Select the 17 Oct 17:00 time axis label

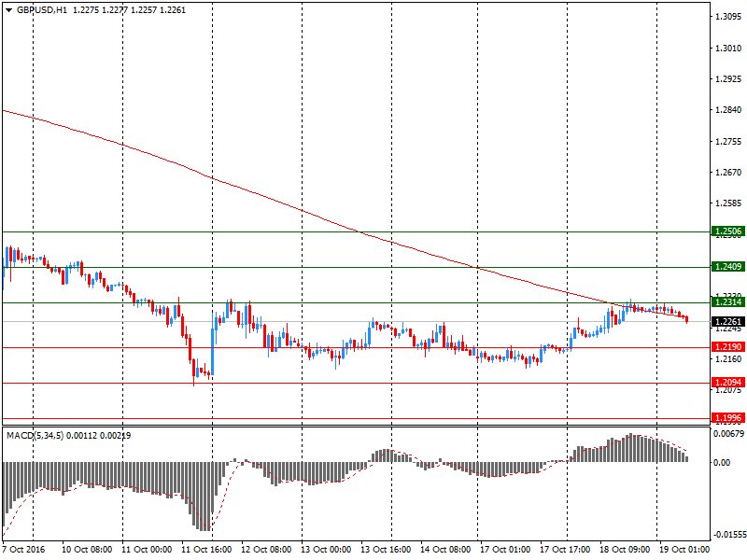coord(565,549)
